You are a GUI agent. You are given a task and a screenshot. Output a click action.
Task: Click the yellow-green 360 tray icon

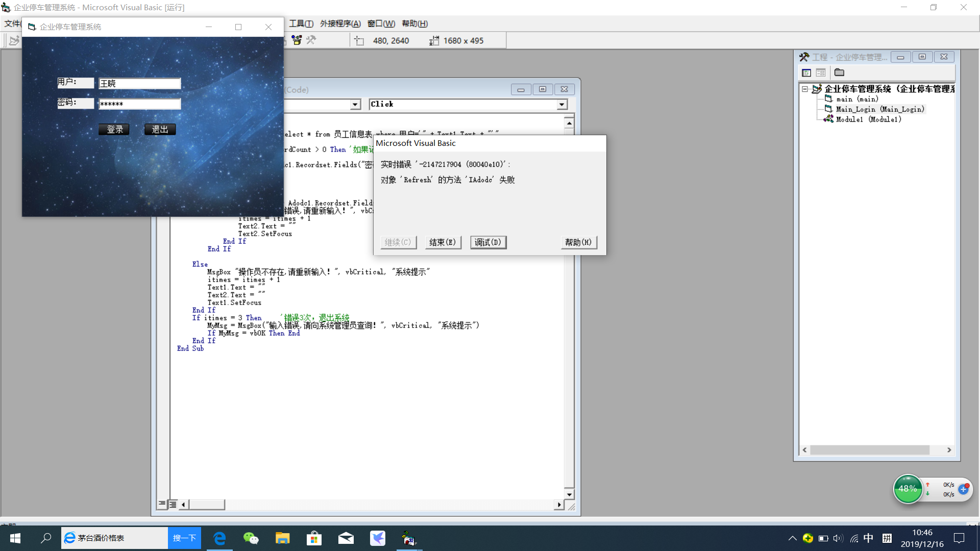coord(807,538)
